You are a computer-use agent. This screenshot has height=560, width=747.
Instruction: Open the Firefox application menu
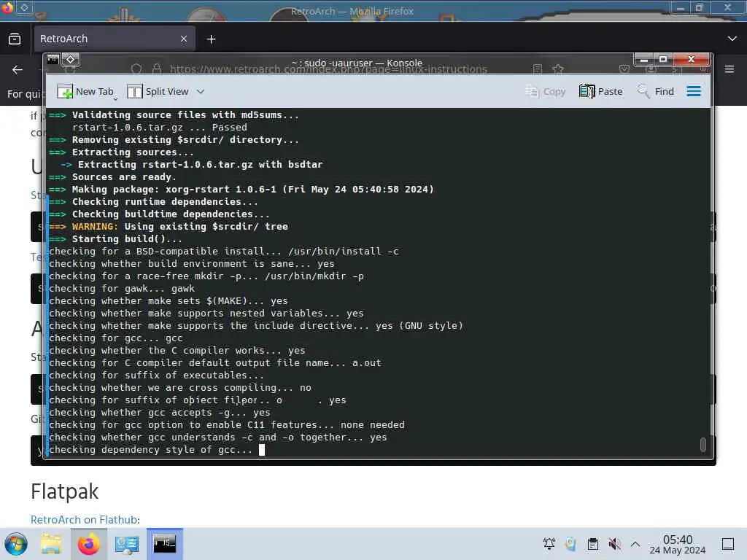click(x=729, y=69)
